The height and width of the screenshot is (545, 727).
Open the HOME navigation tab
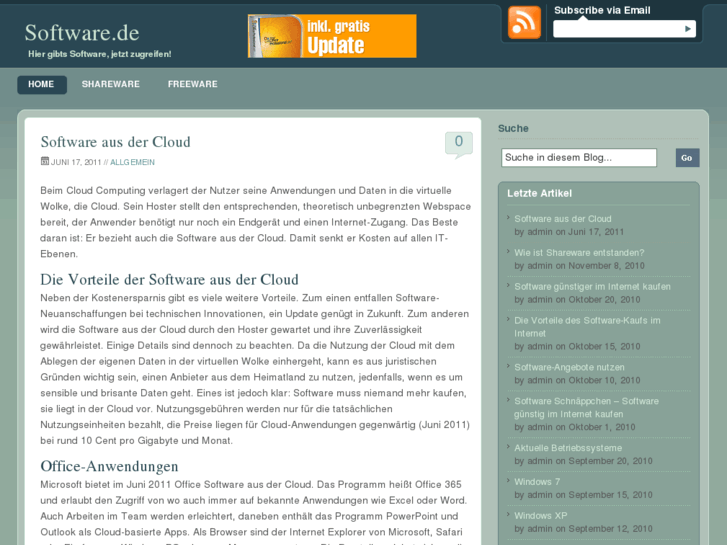[41, 84]
